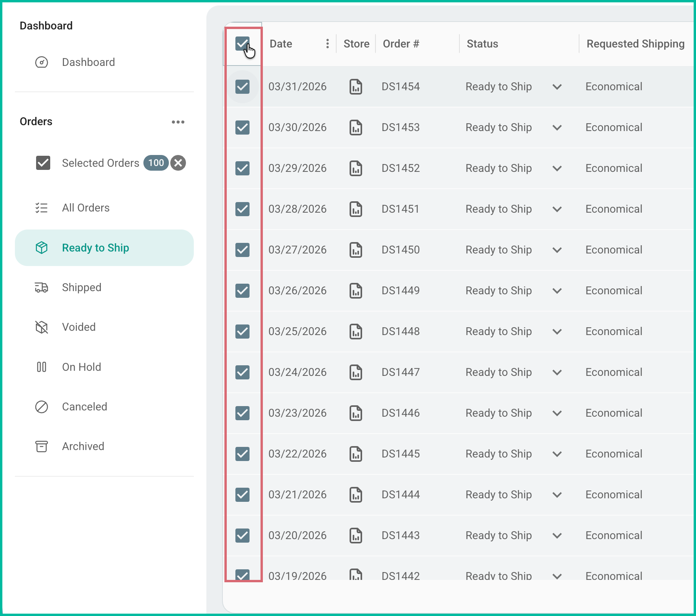Toggle the checkbox on the 03/20/2026 row

(242, 535)
